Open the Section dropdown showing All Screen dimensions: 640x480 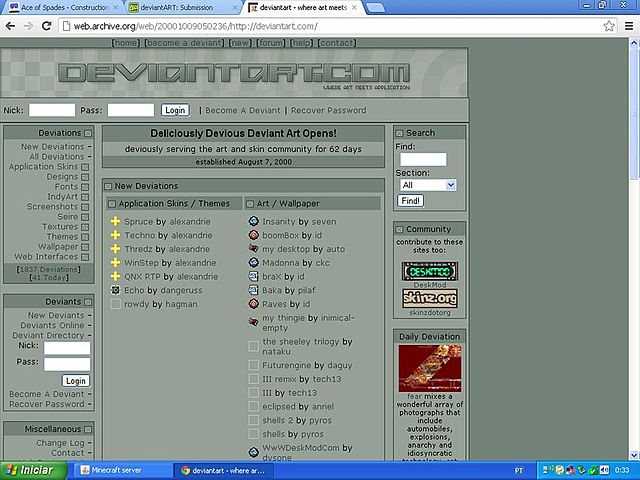point(428,185)
